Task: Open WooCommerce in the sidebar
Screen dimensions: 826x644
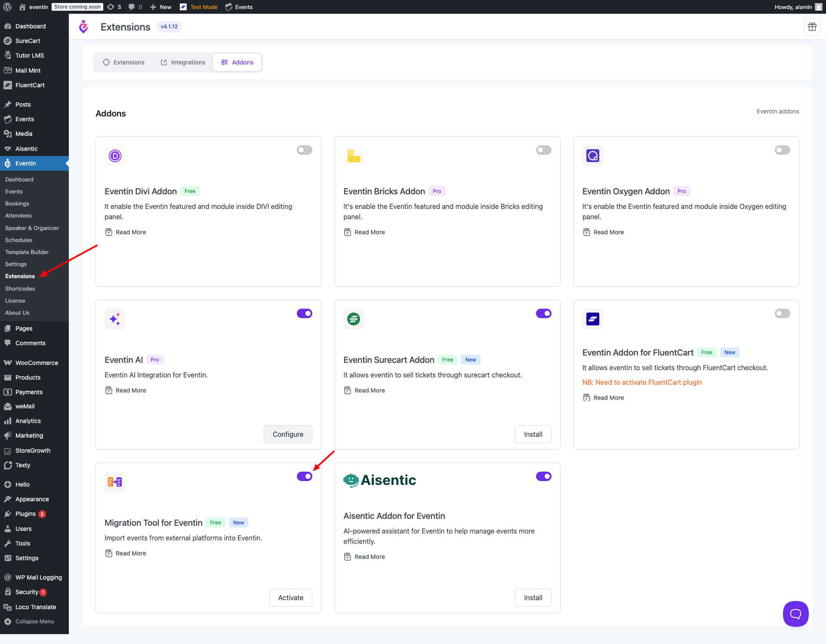Action: point(34,363)
